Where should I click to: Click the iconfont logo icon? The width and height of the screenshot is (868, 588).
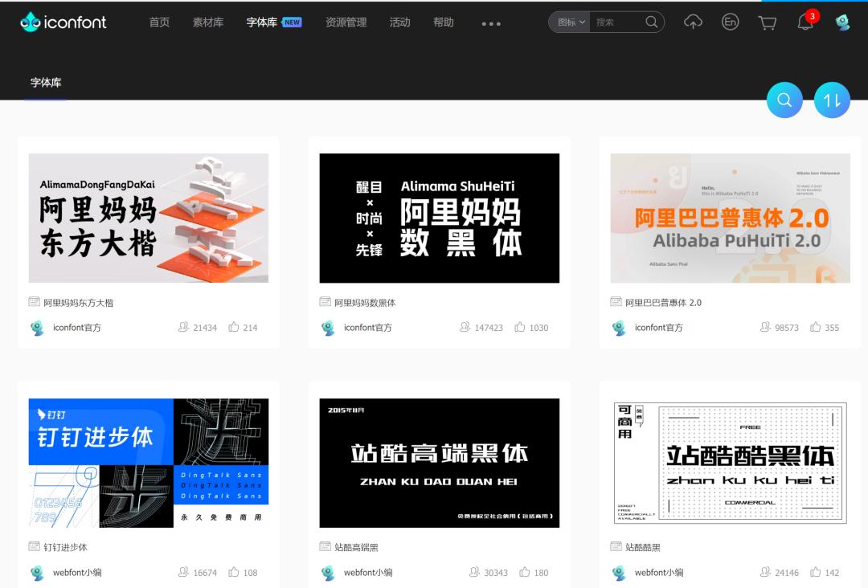(x=31, y=22)
